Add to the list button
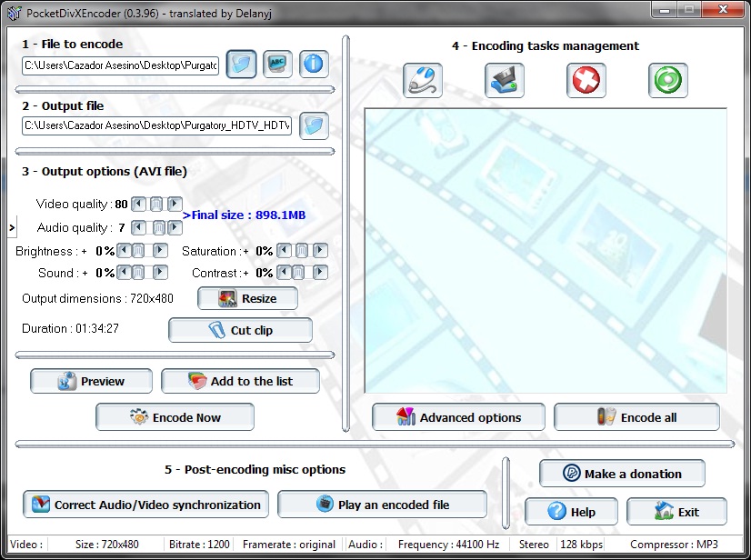This screenshot has width=751, height=560. click(x=240, y=381)
